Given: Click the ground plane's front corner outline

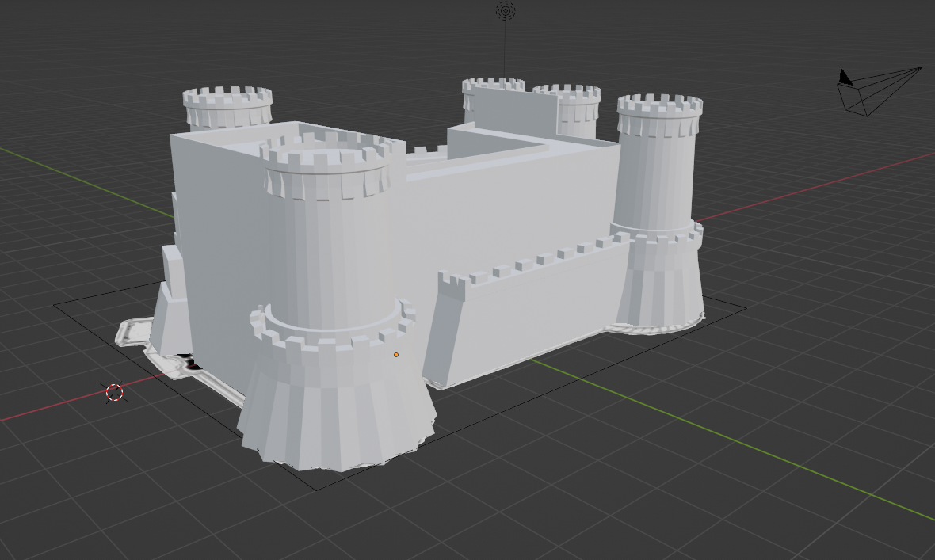Looking at the screenshot, I should (x=317, y=489).
